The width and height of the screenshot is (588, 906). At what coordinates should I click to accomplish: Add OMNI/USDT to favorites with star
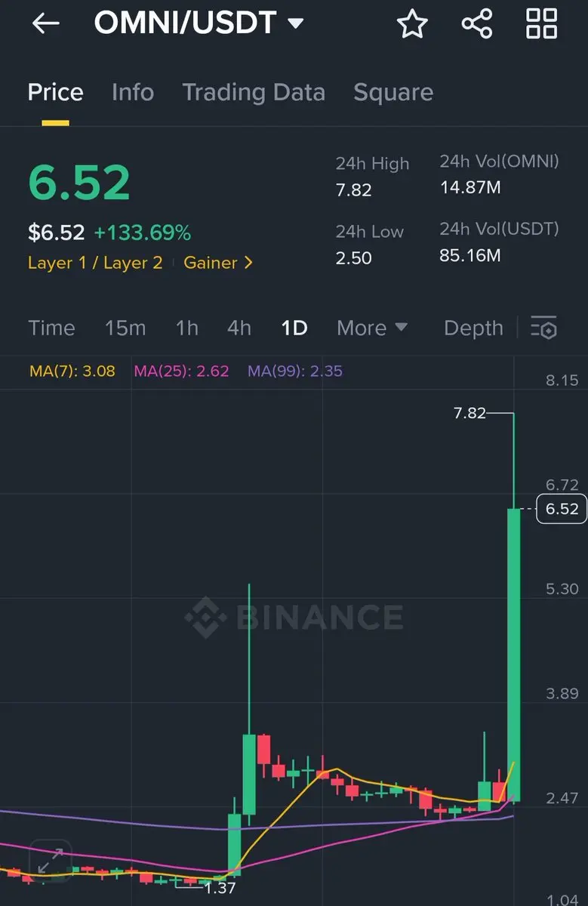pos(412,23)
